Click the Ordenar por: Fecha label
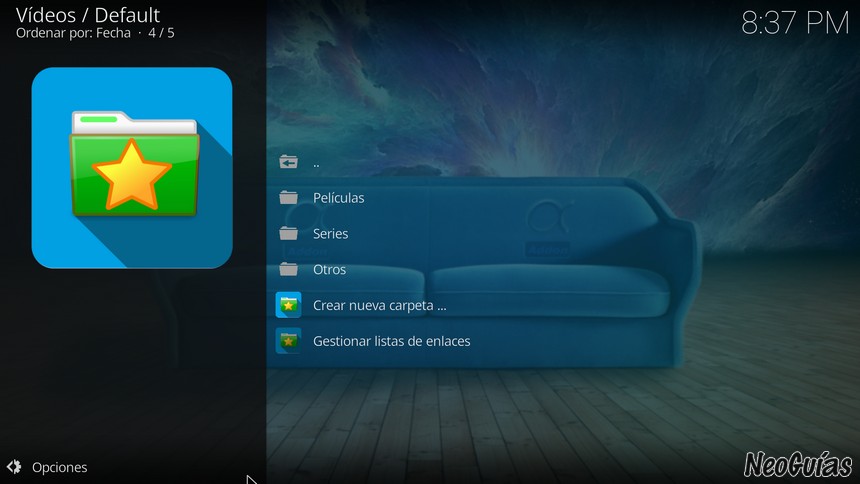Viewport: 860px width, 484px height. coord(73,33)
